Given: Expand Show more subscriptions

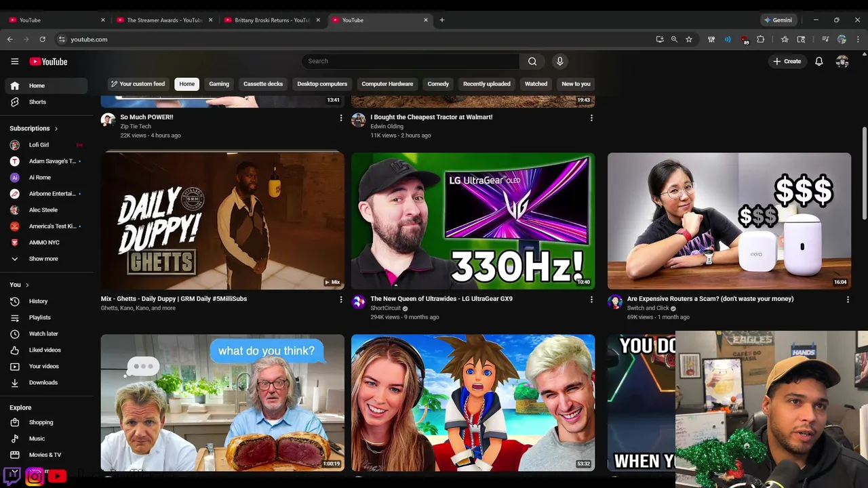Looking at the screenshot, I should [x=44, y=259].
